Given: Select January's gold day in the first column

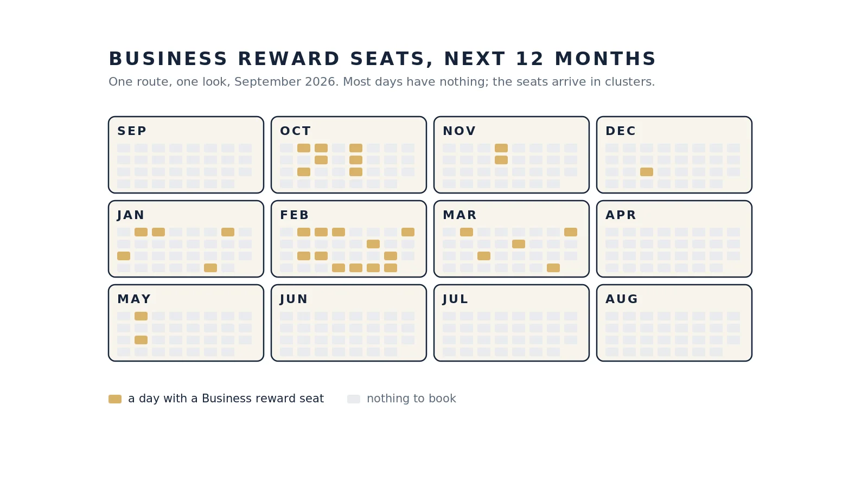Looking at the screenshot, I should [x=124, y=256].
